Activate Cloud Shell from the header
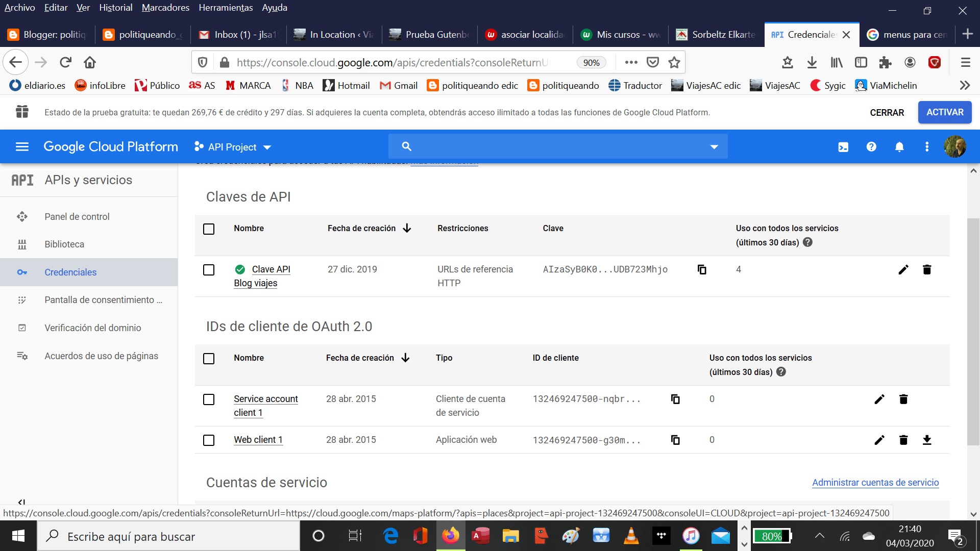The image size is (980, 551). tap(843, 147)
